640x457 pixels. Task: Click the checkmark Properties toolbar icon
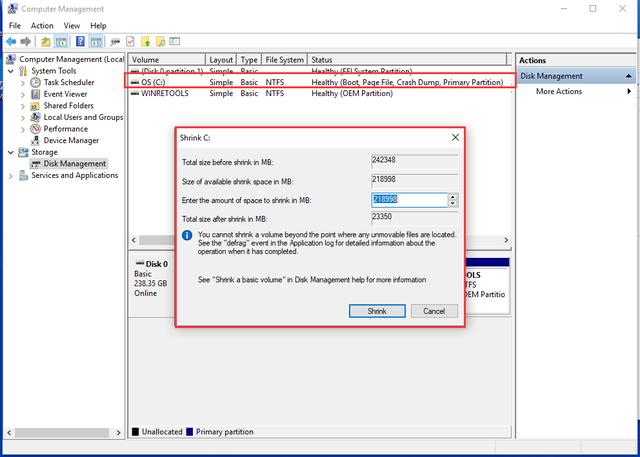click(130, 41)
